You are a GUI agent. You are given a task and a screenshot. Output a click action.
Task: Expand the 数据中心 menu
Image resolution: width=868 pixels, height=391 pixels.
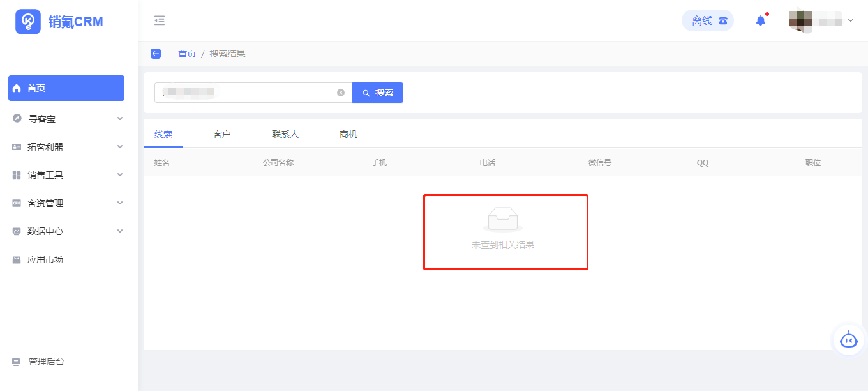(67, 231)
